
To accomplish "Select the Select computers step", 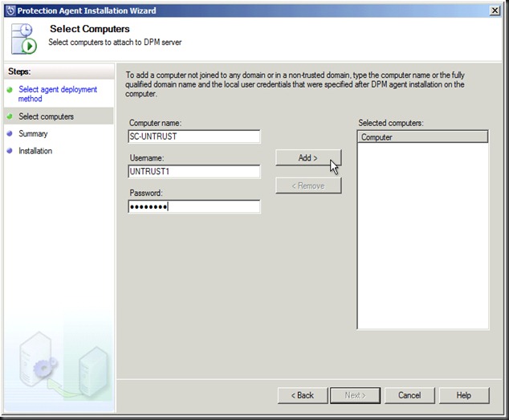I will pos(46,116).
